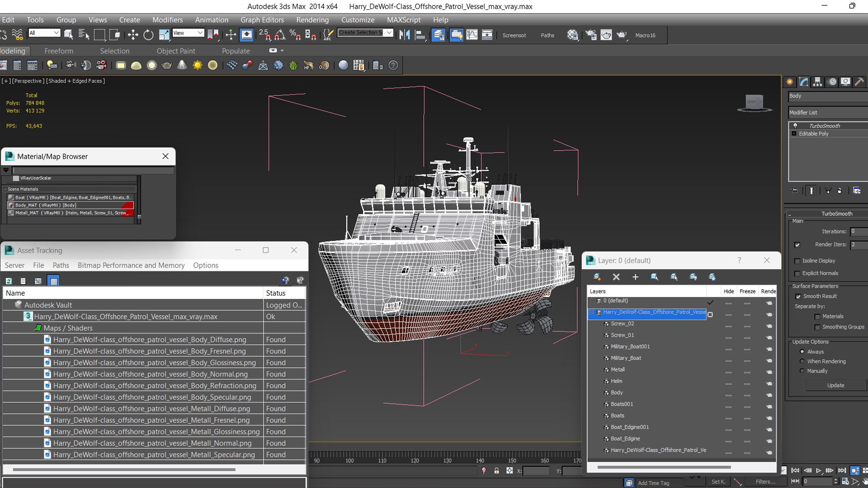Screen dimensions: 868x488
Task: Open Material/Map Browser options arrow
Action: click(6, 170)
